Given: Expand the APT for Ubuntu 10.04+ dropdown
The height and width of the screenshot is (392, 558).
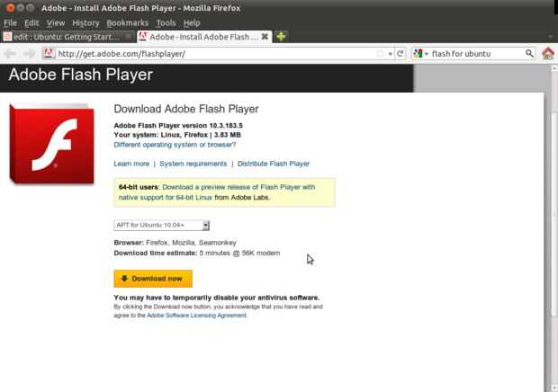Looking at the screenshot, I should tap(162, 226).
